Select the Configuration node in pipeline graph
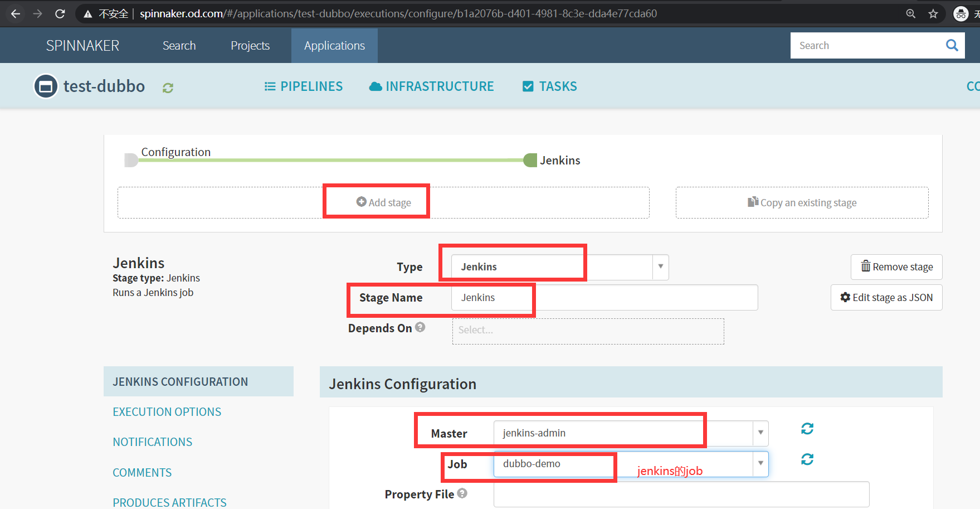The height and width of the screenshot is (509, 980). pos(131,161)
